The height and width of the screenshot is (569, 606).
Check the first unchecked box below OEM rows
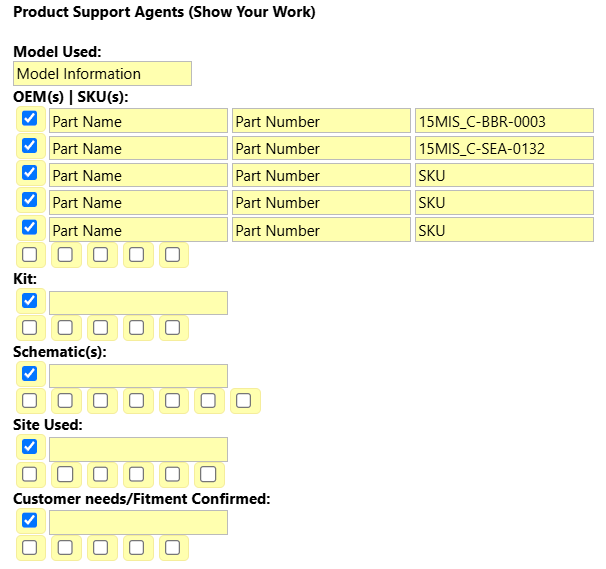click(x=30, y=255)
